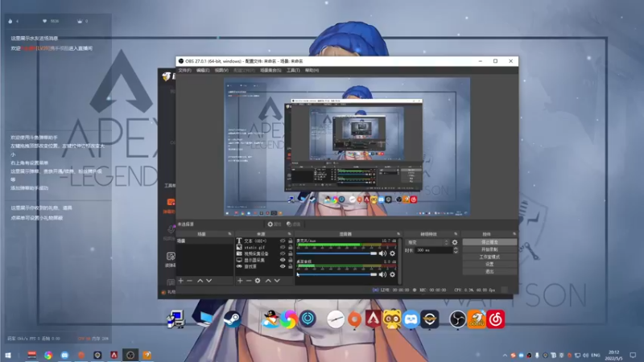The width and height of the screenshot is (644, 362).
Task: Open the Windows Start button
Action: (8, 355)
